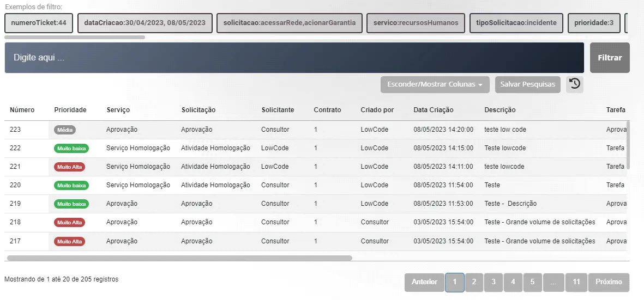Click 'Teste - Descrição' in row 219

pos(510,203)
